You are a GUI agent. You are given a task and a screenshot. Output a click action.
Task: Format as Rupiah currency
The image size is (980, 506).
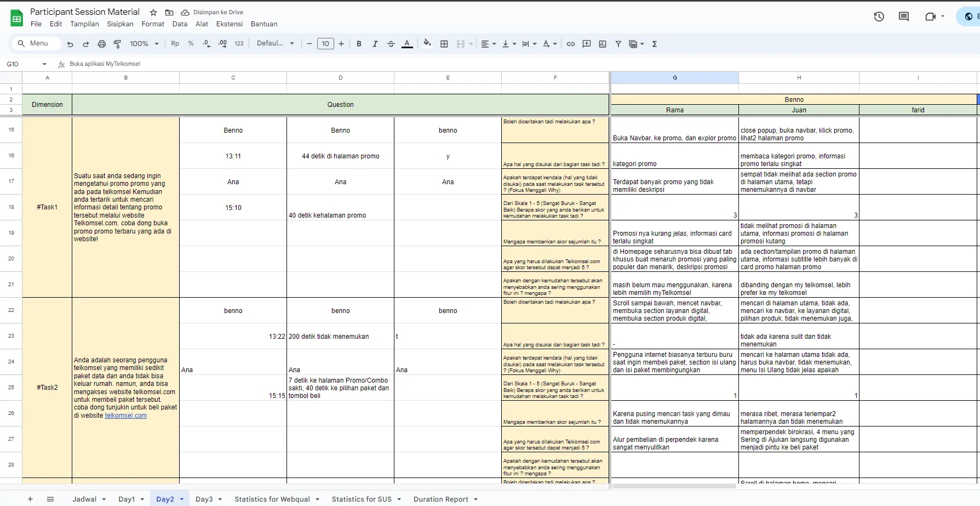[175, 44]
